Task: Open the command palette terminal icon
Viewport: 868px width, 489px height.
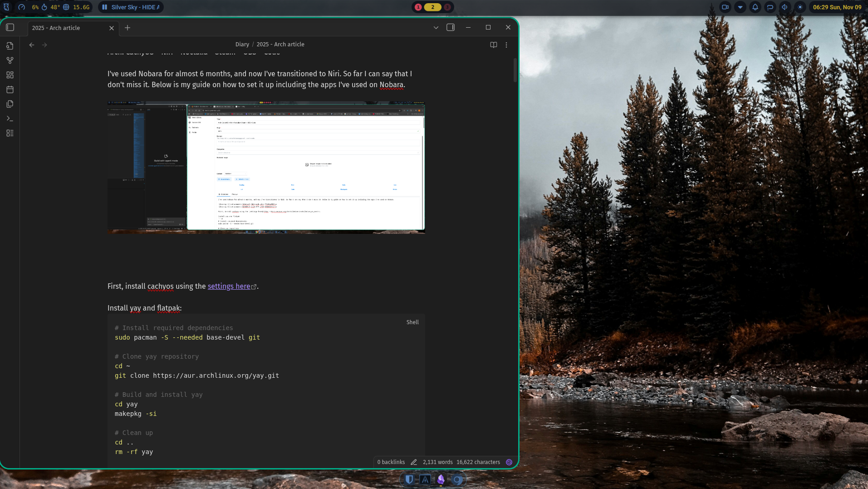Action: 10,119
